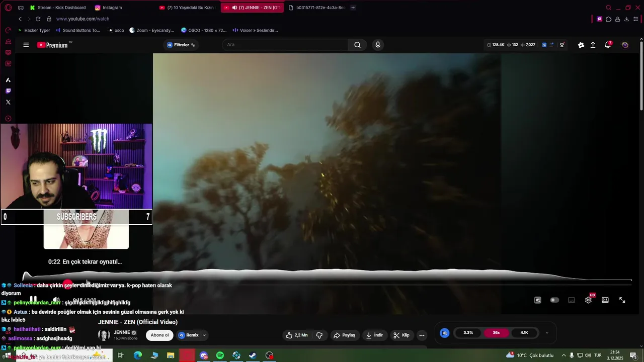The height and width of the screenshot is (362, 644).
Task: Open Opera easy setup menu icon
Action: click(x=636, y=19)
